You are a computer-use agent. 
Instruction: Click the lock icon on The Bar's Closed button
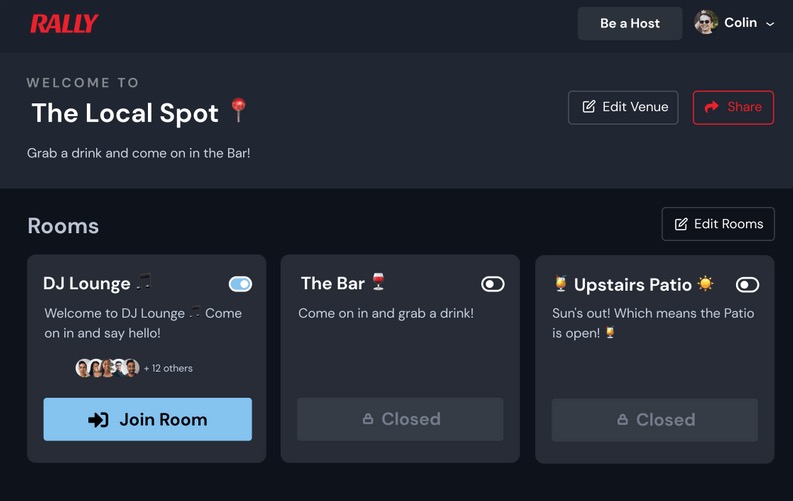point(368,420)
